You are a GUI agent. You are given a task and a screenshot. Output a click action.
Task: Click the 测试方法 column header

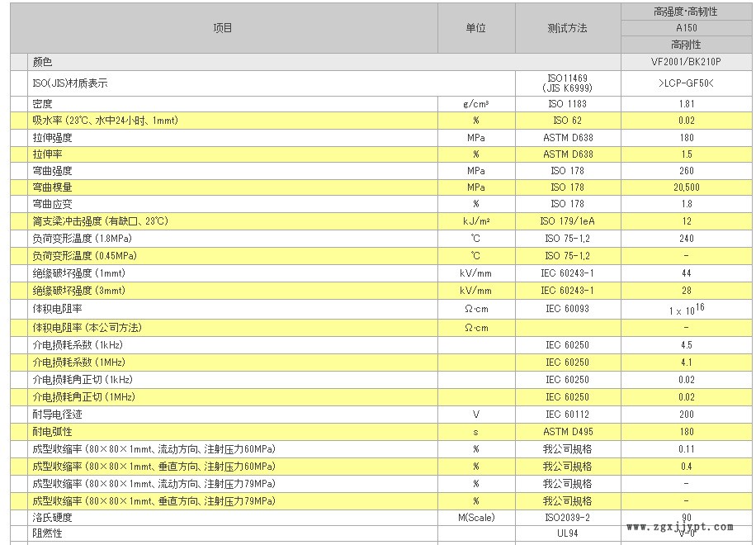[567, 28]
